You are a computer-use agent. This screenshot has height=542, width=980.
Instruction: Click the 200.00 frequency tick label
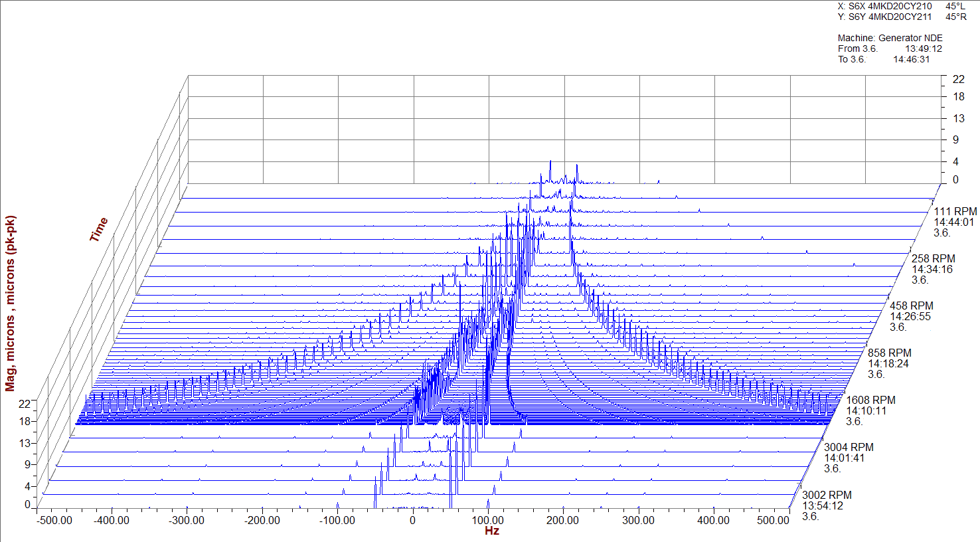click(563, 520)
